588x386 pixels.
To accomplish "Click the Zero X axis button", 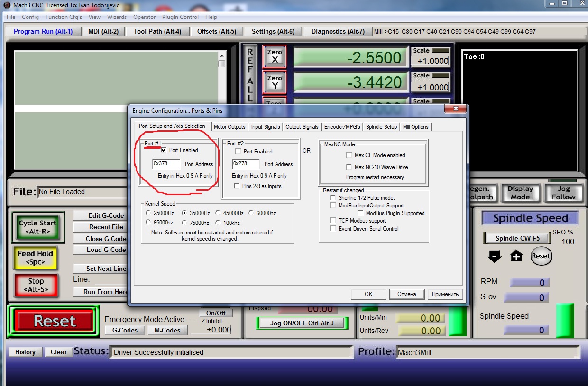I will tap(275, 56).
